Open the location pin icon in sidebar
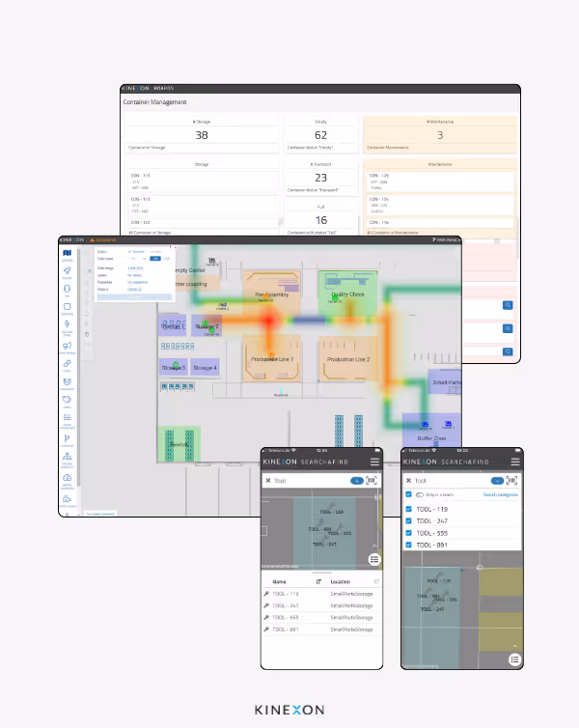 click(68, 324)
